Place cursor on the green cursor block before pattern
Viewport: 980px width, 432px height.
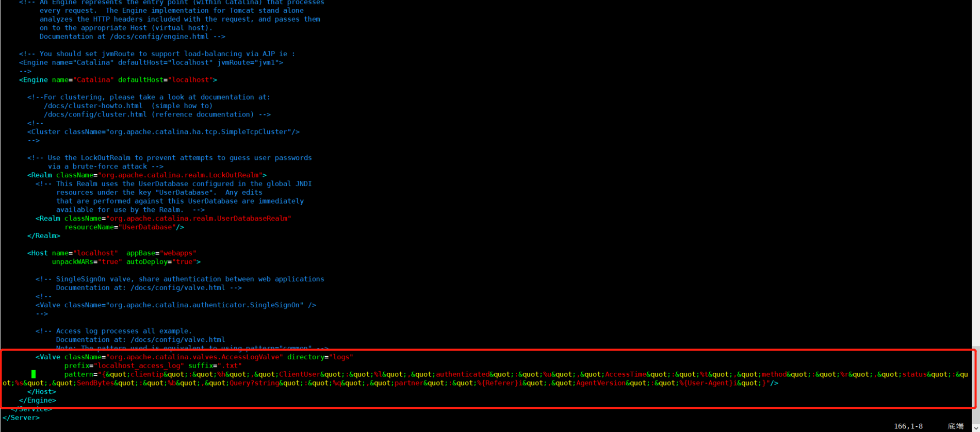tap(34, 374)
